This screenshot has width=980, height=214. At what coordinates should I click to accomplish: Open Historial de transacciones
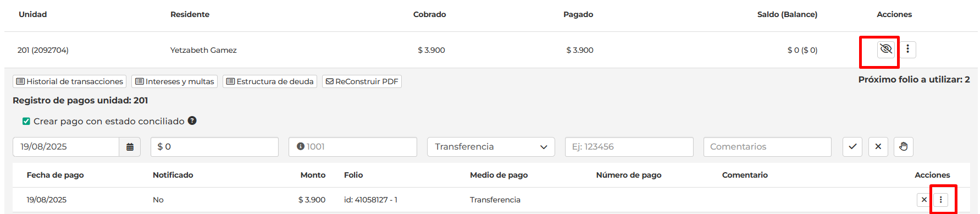click(x=69, y=81)
